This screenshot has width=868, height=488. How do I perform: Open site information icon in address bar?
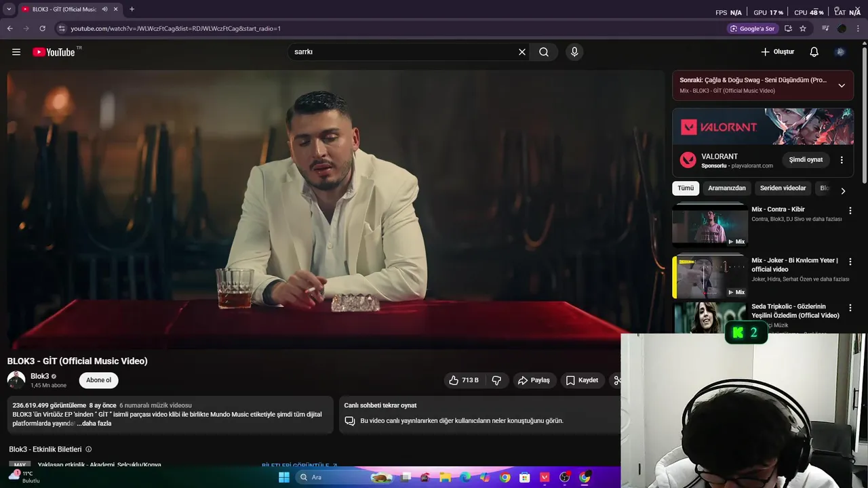pyautogui.click(x=62, y=28)
